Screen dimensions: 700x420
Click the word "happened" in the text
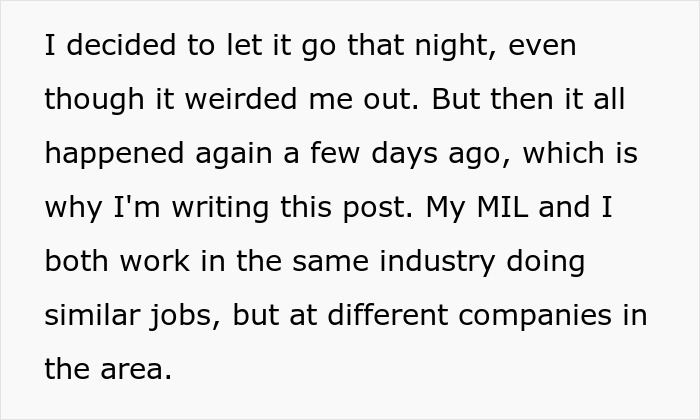pos(112,155)
